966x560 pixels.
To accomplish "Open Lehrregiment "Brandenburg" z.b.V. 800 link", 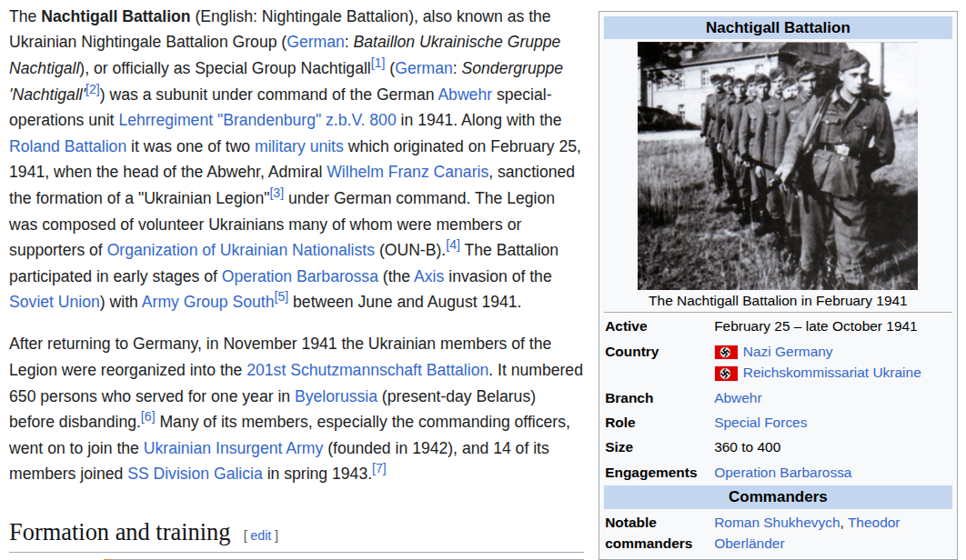I will [x=257, y=120].
